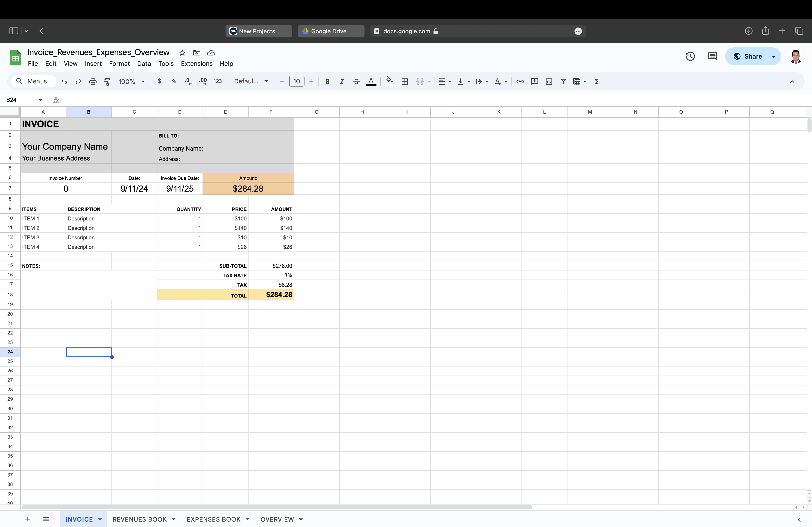Format as percent icon
This screenshot has height=527, width=812.
[174, 81]
